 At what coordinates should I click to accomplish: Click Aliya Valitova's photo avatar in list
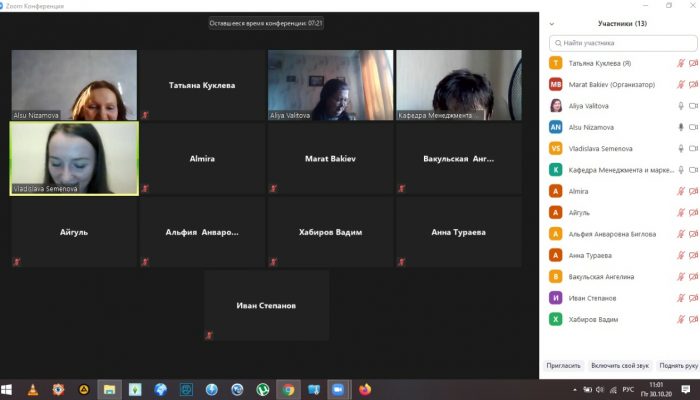(x=555, y=106)
